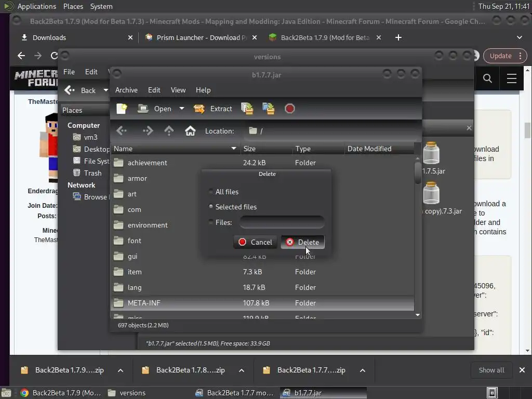Go forward in archive location history
This screenshot has height=399, width=532.
(x=148, y=130)
